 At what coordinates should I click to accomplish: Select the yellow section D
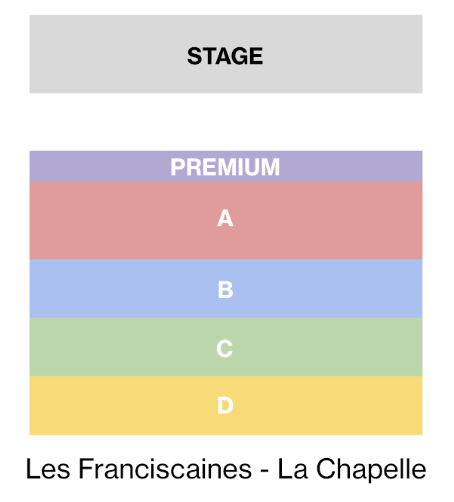coord(226,405)
